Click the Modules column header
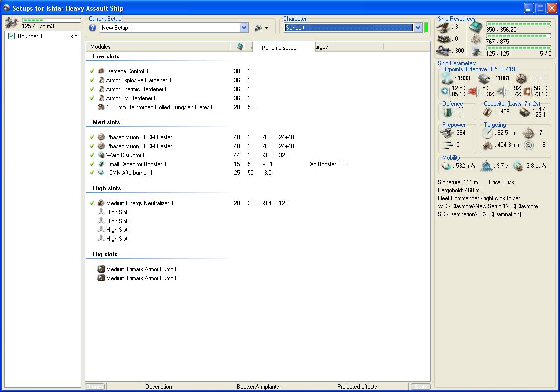560x392 pixels. pyautogui.click(x=158, y=47)
